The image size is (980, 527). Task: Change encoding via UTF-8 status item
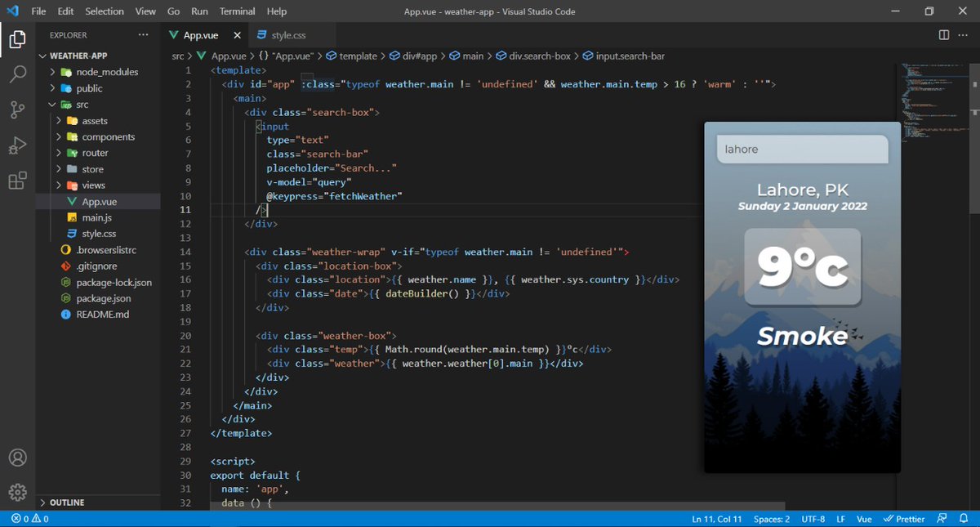[x=813, y=519]
